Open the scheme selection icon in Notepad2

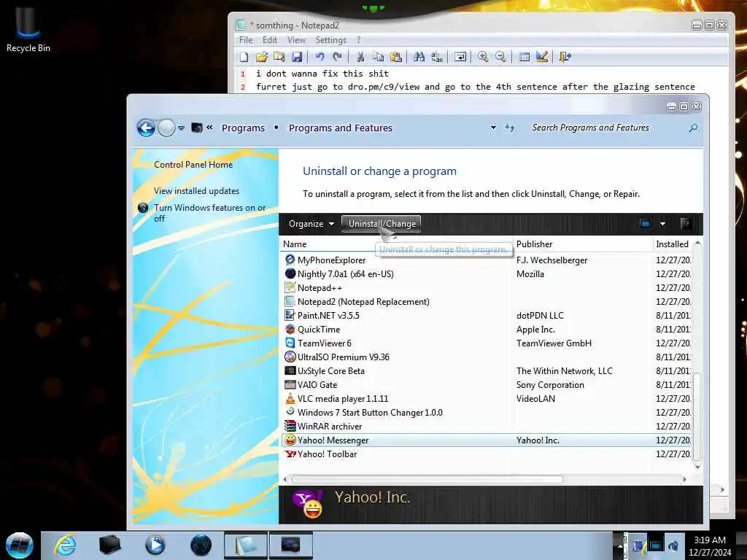[x=525, y=57]
